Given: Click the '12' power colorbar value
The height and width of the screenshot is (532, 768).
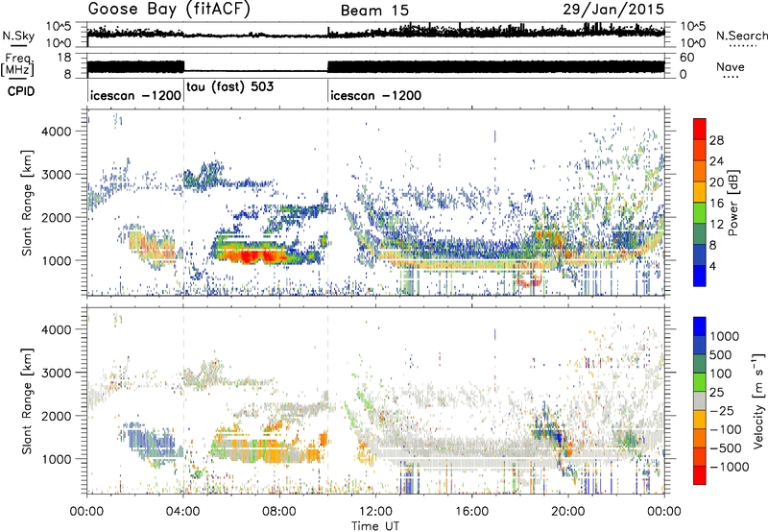Looking at the screenshot, I should coord(716,225).
